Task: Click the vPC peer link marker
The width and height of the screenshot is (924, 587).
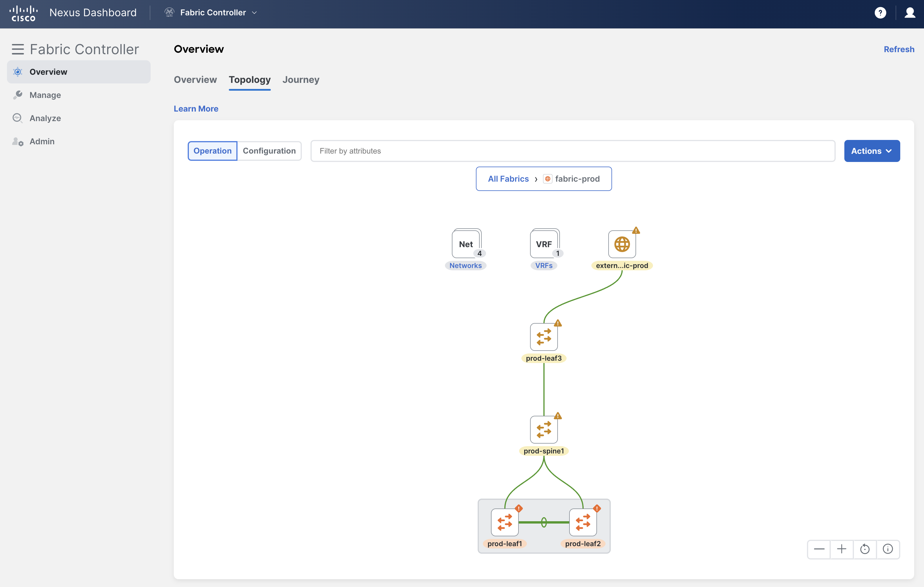Action: click(544, 522)
